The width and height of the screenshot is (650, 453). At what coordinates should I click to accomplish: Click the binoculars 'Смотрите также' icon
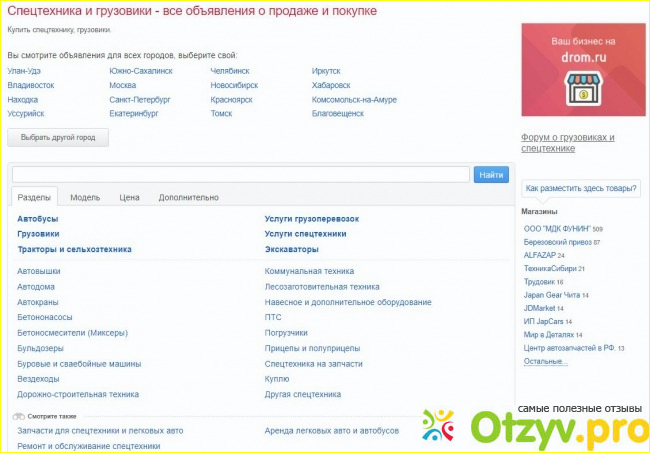tap(18, 416)
